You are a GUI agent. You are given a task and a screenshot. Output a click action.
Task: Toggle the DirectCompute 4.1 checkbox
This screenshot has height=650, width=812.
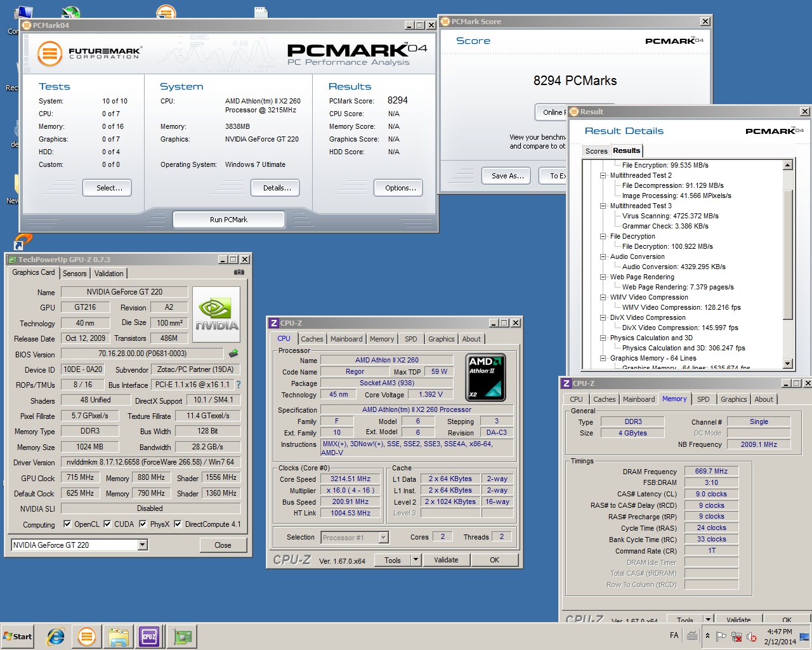tap(178, 524)
